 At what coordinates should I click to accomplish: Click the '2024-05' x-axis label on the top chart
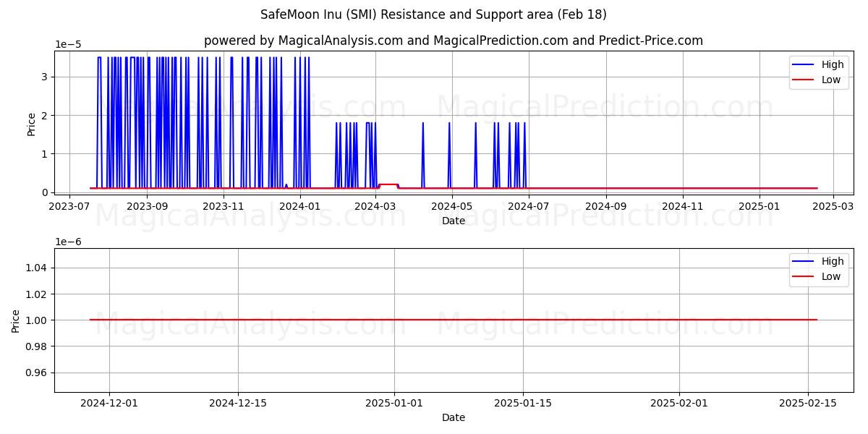click(x=452, y=206)
